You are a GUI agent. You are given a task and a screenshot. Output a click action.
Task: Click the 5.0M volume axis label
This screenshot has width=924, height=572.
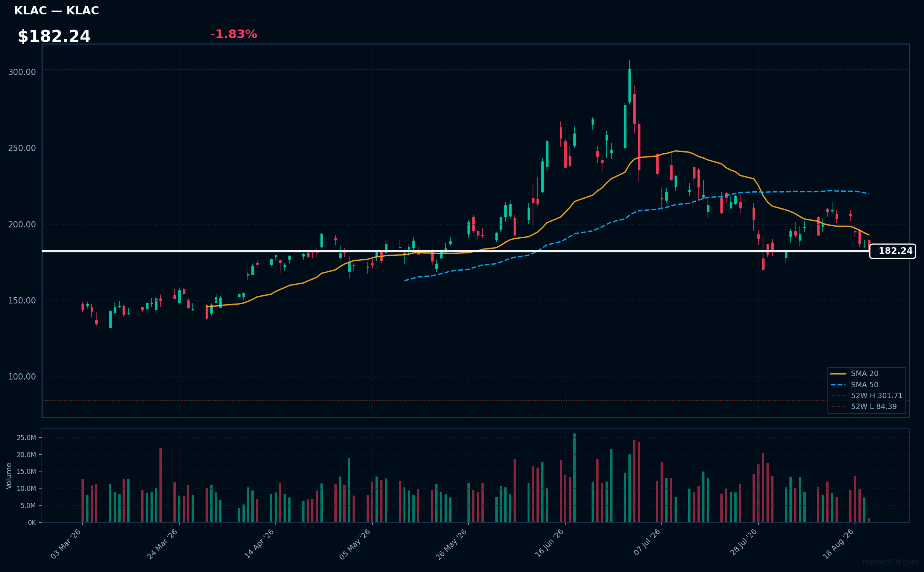(x=28, y=506)
